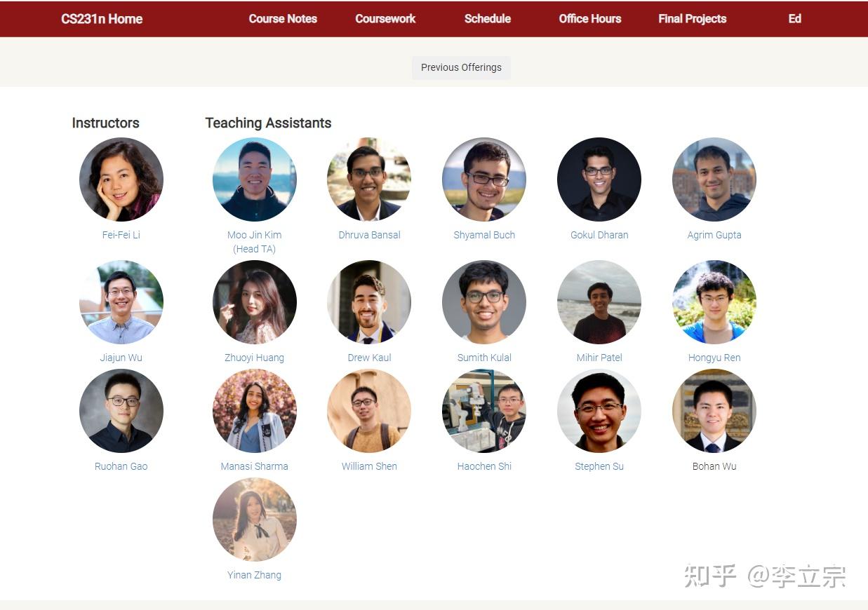Click Stephen Su's profile picture

(599, 411)
